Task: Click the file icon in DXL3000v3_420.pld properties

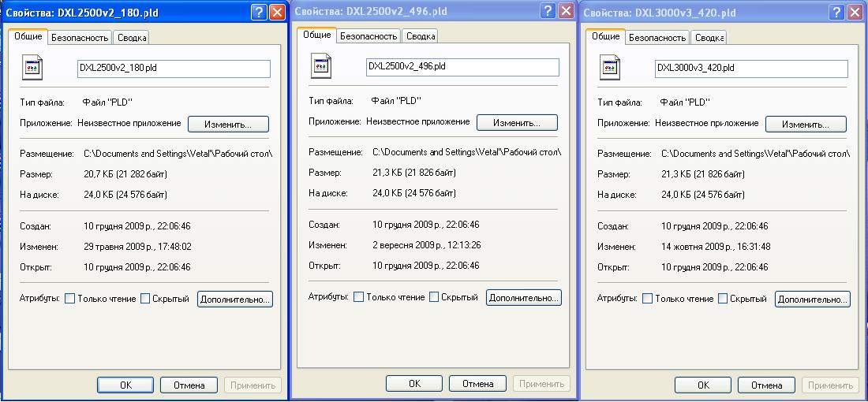Action: coord(610,68)
